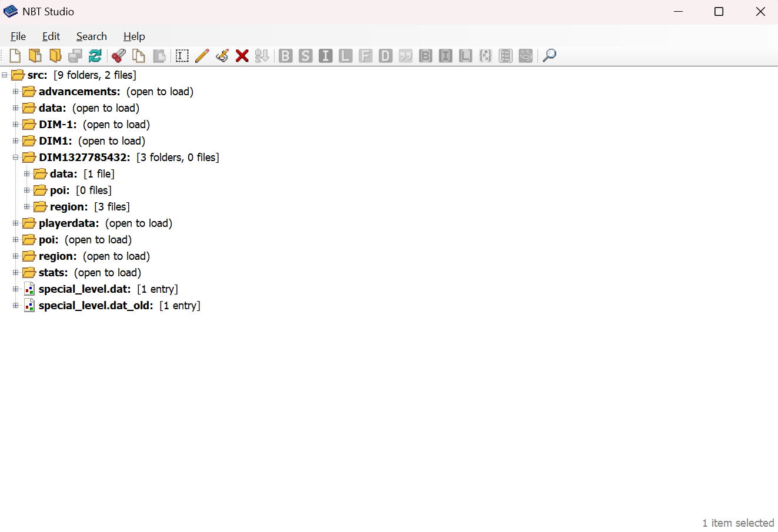This screenshot has width=778, height=532.
Task: Refresh using the green arrows icon
Action: (x=95, y=56)
